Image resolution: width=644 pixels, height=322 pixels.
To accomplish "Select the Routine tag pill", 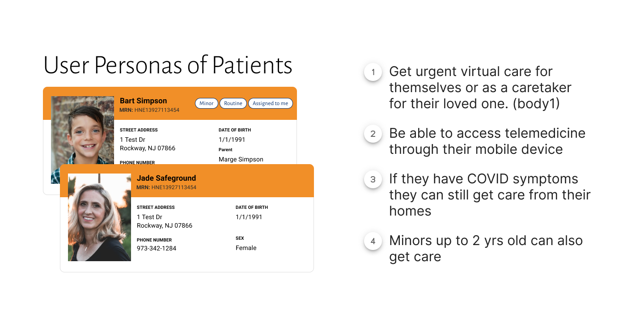I will tap(233, 103).
